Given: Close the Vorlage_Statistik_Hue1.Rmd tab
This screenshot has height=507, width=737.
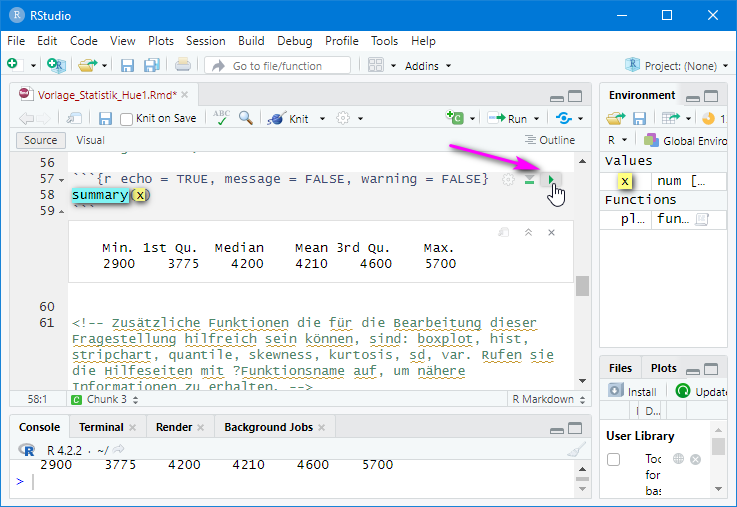Looking at the screenshot, I should coord(185,95).
